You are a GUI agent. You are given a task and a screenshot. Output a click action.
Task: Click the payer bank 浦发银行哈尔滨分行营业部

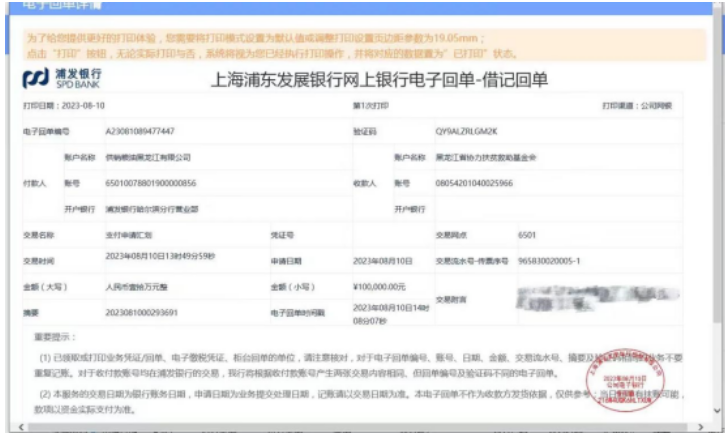pos(152,209)
